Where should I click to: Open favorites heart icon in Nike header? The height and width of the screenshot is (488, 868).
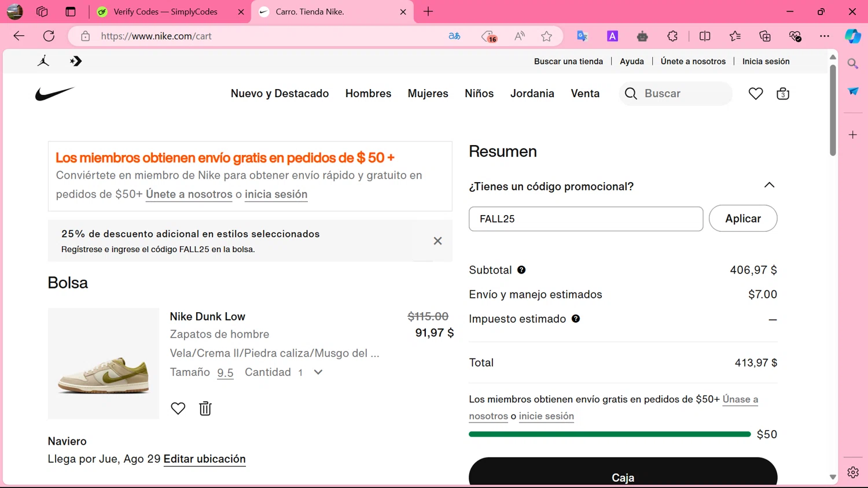[x=756, y=94]
